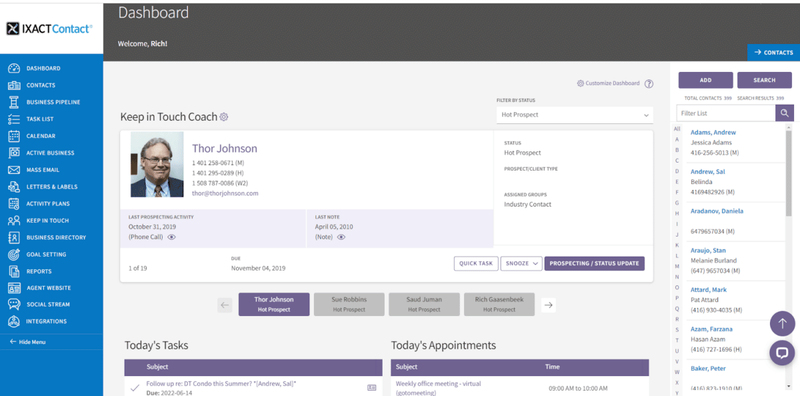Open the Snooze dropdown
Screen dimensions: 800x396
tap(521, 263)
